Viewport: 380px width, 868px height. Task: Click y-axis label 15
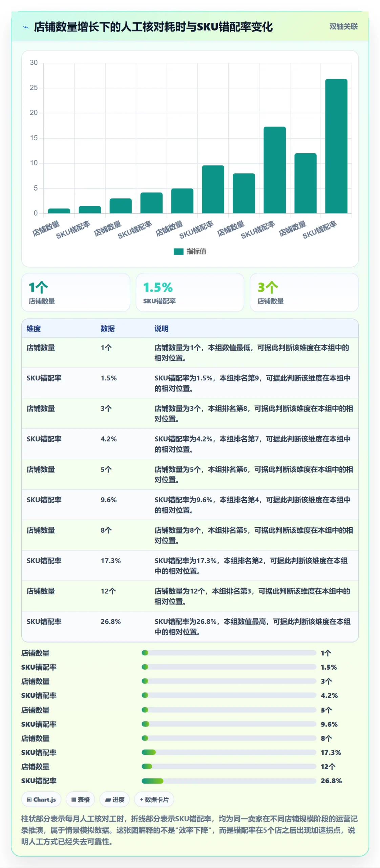(x=34, y=138)
